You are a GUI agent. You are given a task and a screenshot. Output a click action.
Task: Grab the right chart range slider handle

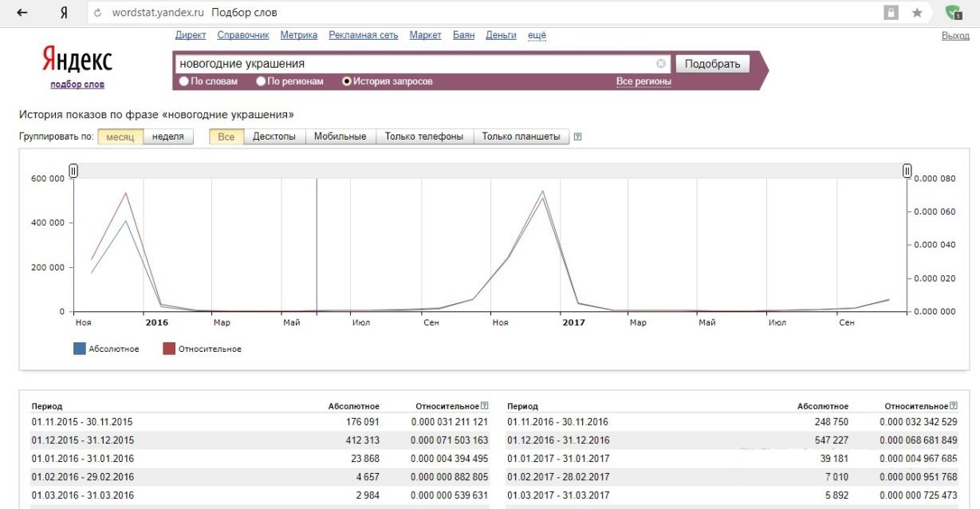(907, 170)
